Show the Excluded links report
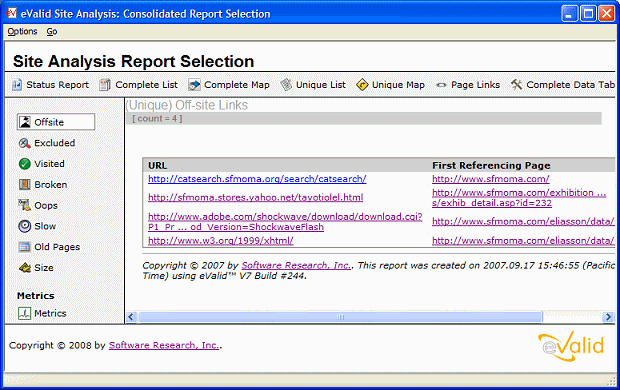 pos(55,143)
